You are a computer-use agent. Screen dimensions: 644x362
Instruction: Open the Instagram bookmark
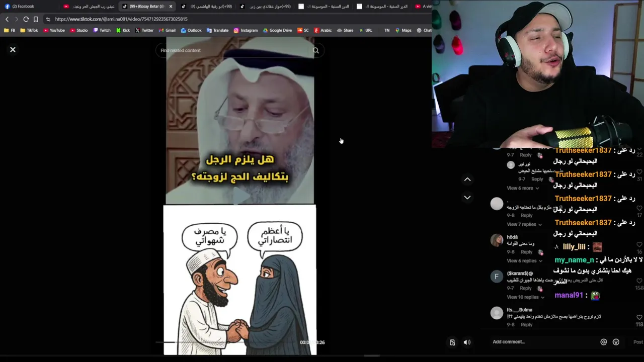[x=246, y=30]
